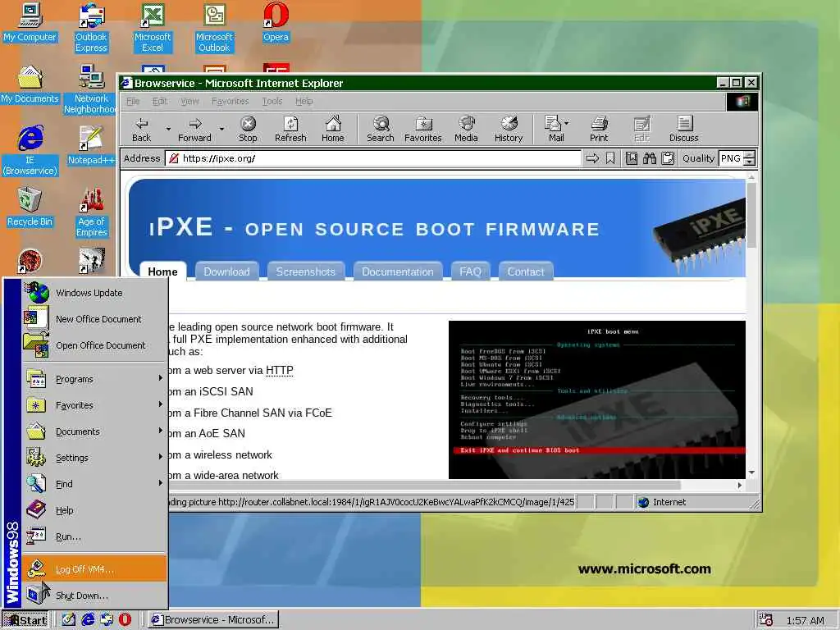Open the My Computer desktop icon
The image size is (840, 630).
30,22
